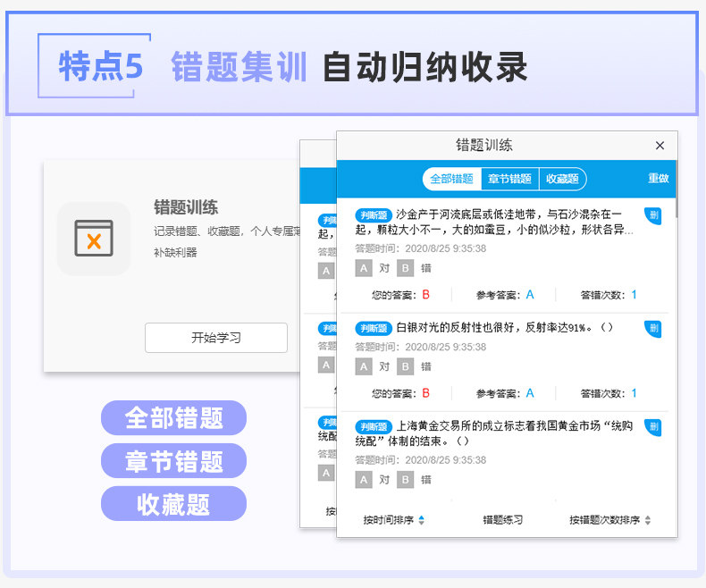
Task: Click the 白银对光的反射性 question text
Action: click(x=504, y=328)
